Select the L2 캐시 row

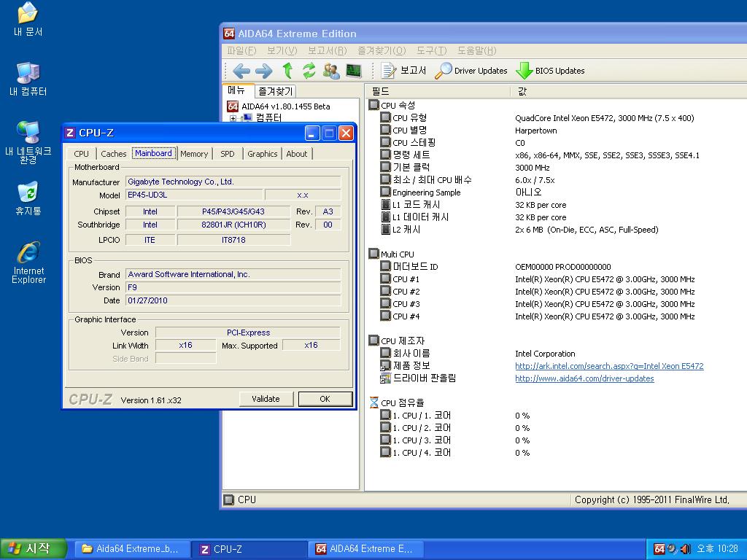point(519,230)
